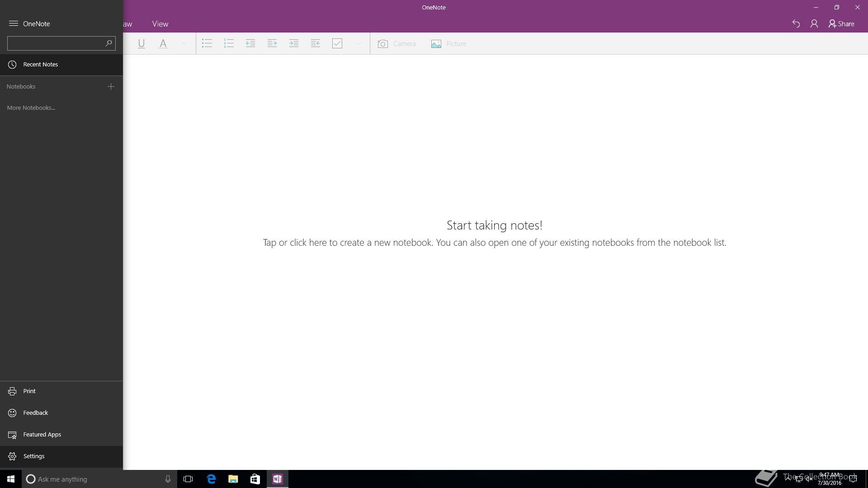The height and width of the screenshot is (488, 868).
Task: Click the indent first line icon
Action: (x=294, y=44)
